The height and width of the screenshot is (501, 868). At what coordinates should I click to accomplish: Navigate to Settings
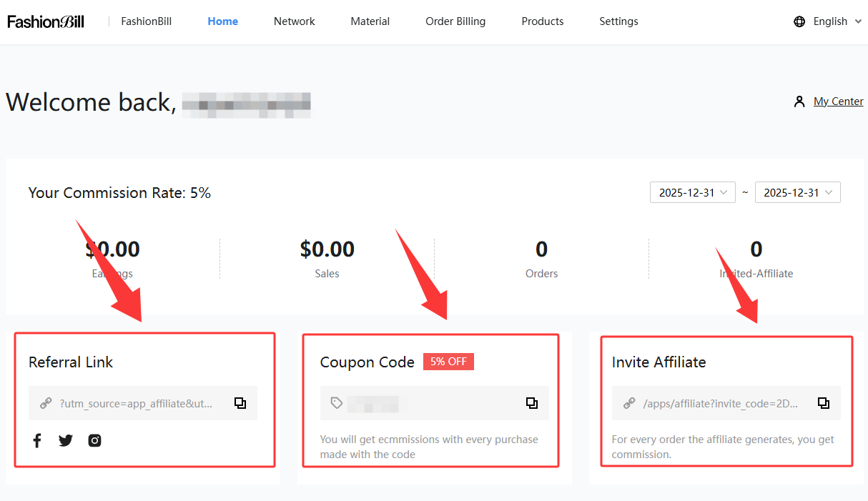[x=618, y=21]
